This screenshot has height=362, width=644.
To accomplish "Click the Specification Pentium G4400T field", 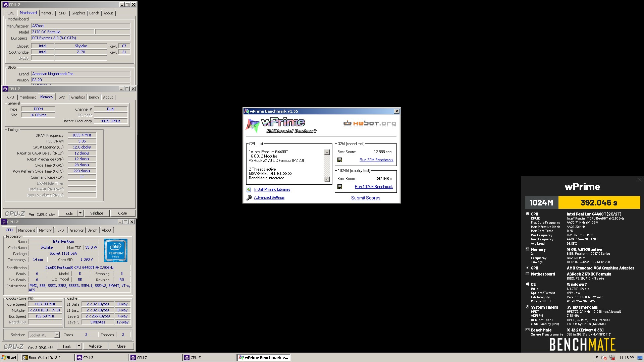I will [79, 267].
